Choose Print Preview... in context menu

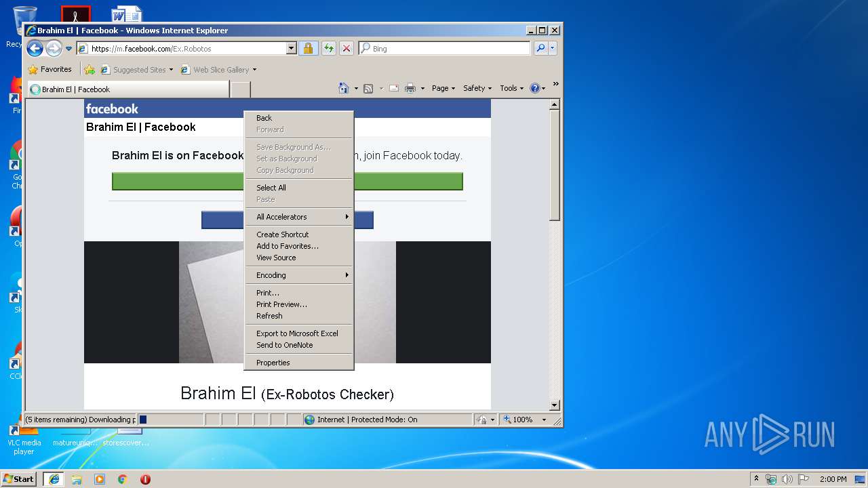click(298, 304)
